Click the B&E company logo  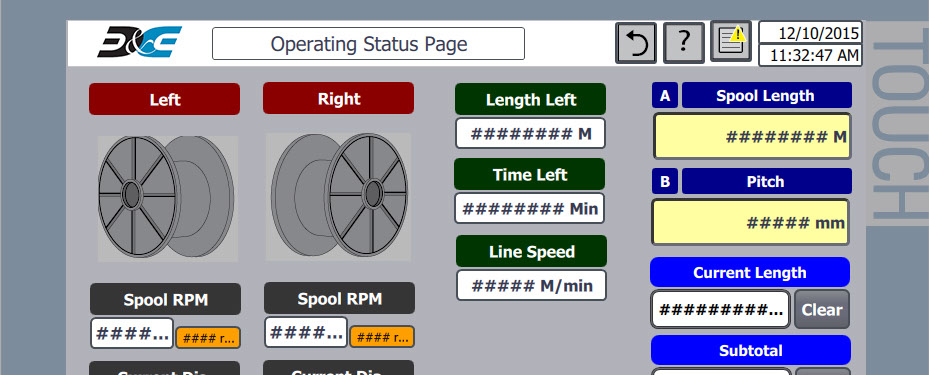coord(140,42)
